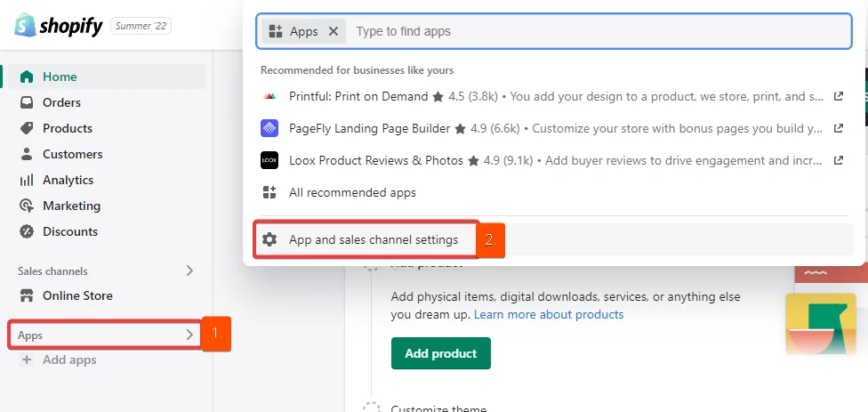The image size is (868, 412).
Task: Click the Loox app logo
Action: tap(269, 160)
